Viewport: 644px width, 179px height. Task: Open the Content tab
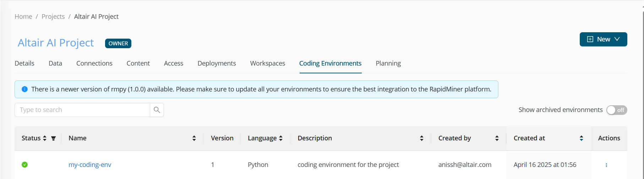click(x=138, y=63)
